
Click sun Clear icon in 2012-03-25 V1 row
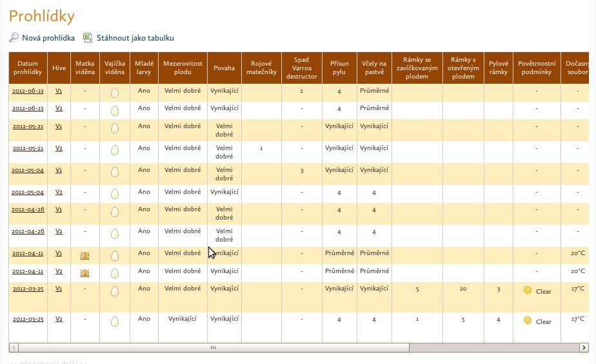pos(527,291)
